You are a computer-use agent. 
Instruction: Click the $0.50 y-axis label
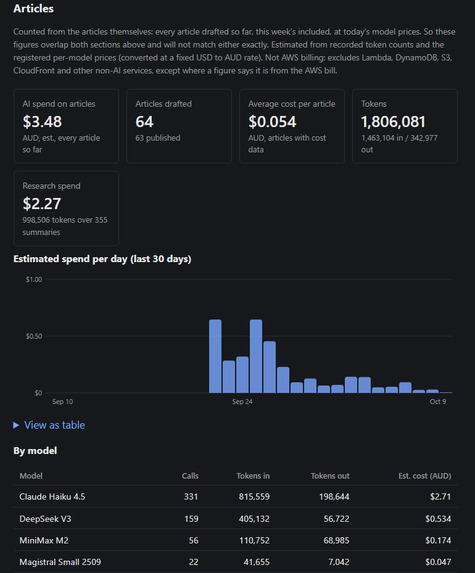[x=34, y=336]
